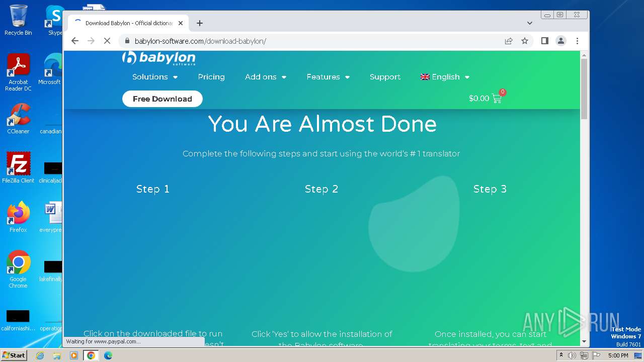This screenshot has width=644, height=362.
Task: Open the media player taskbar icon
Action: 74,355
